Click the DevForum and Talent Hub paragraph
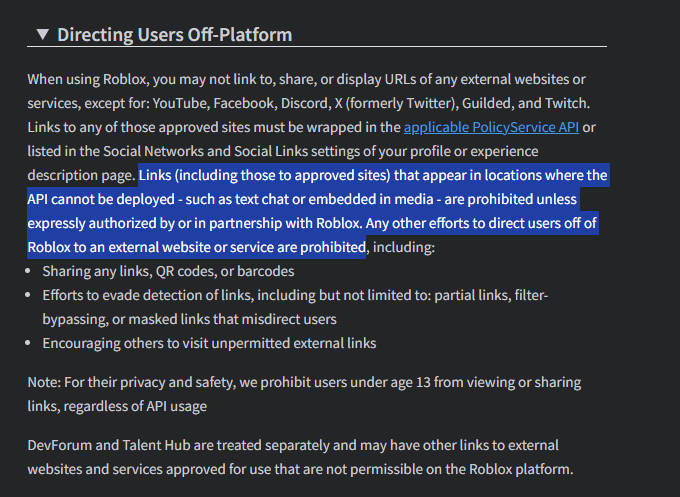Screen dimensions: 680x497 [300, 457]
